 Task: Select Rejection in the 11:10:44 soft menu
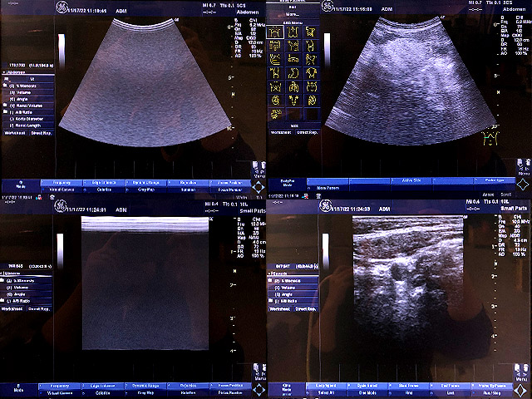188,183
